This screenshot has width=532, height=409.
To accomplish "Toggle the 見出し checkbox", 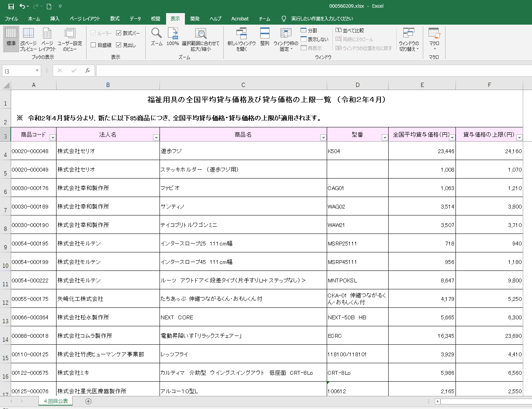I will pyautogui.click(x=119, y=45).
